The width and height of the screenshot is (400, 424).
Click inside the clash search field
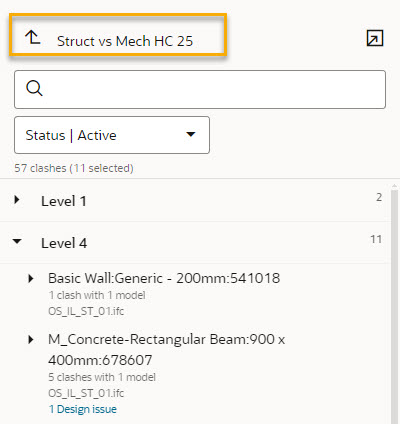(200, 89)
